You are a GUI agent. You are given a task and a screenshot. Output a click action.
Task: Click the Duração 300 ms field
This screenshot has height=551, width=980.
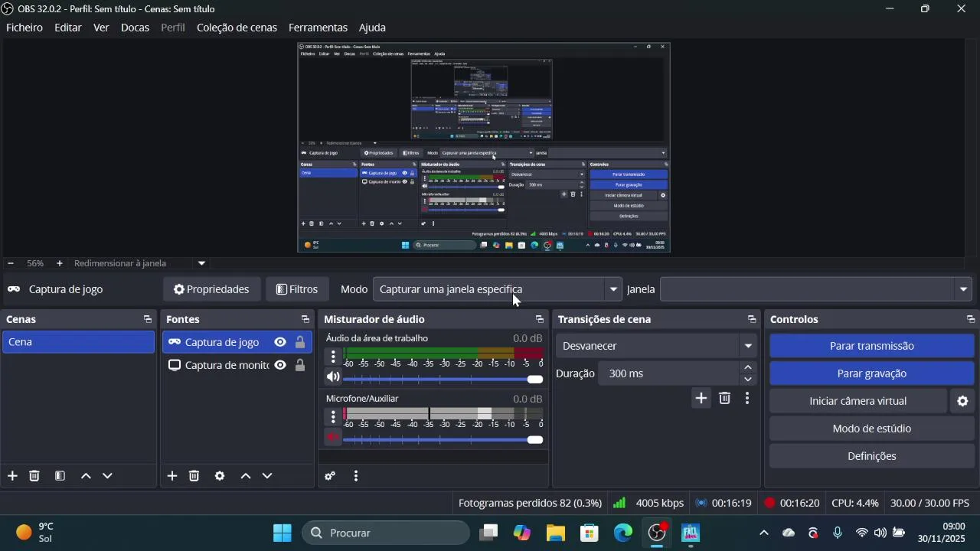pos(670,373)
